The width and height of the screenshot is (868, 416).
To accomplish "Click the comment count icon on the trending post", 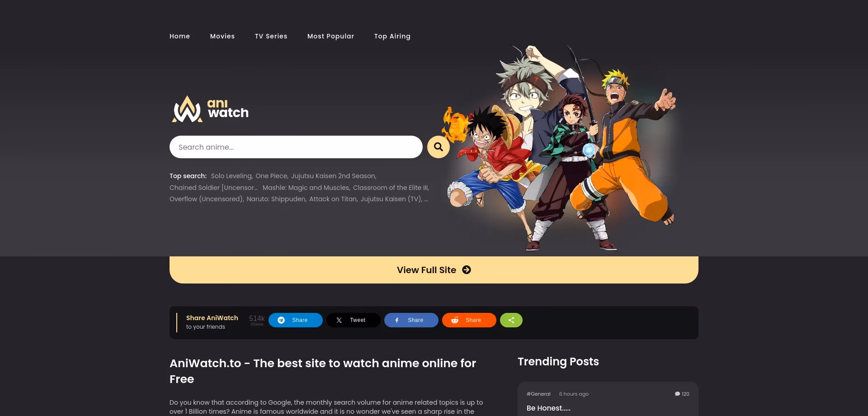I will tap(677, 394).
